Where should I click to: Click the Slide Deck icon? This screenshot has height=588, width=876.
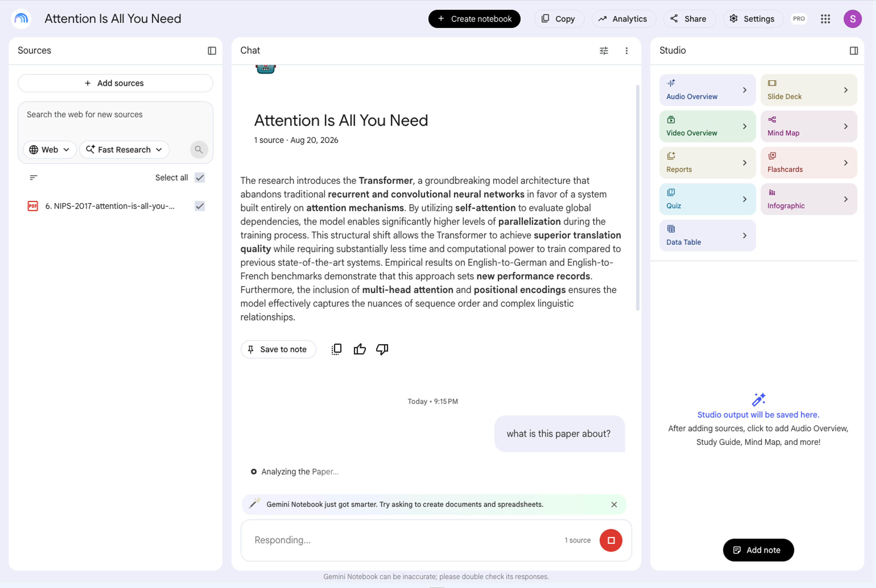point(772,83)
